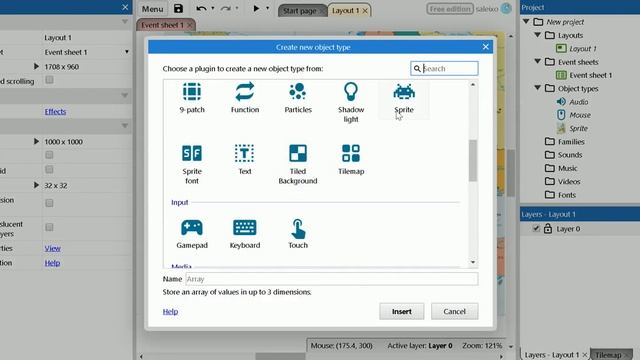The height and width of the screenshot is (360, 640).
Task: Click the Undo arrow icon
Action: (x=201, y=9)
